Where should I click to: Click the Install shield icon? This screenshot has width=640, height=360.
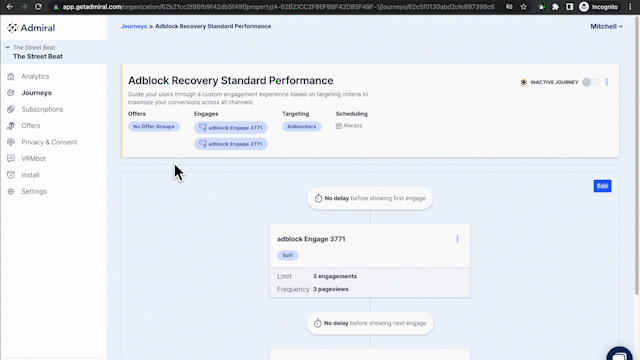point(11,175)
